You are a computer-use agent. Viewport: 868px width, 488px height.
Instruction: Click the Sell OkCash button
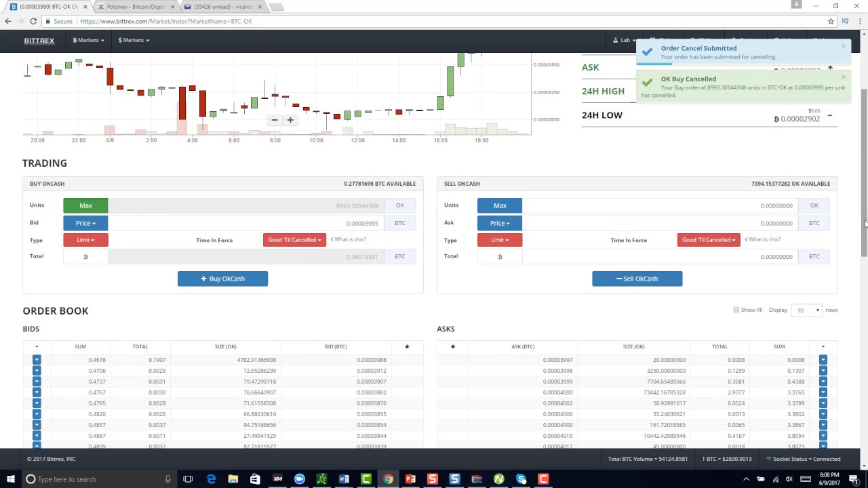click(637, 279)
